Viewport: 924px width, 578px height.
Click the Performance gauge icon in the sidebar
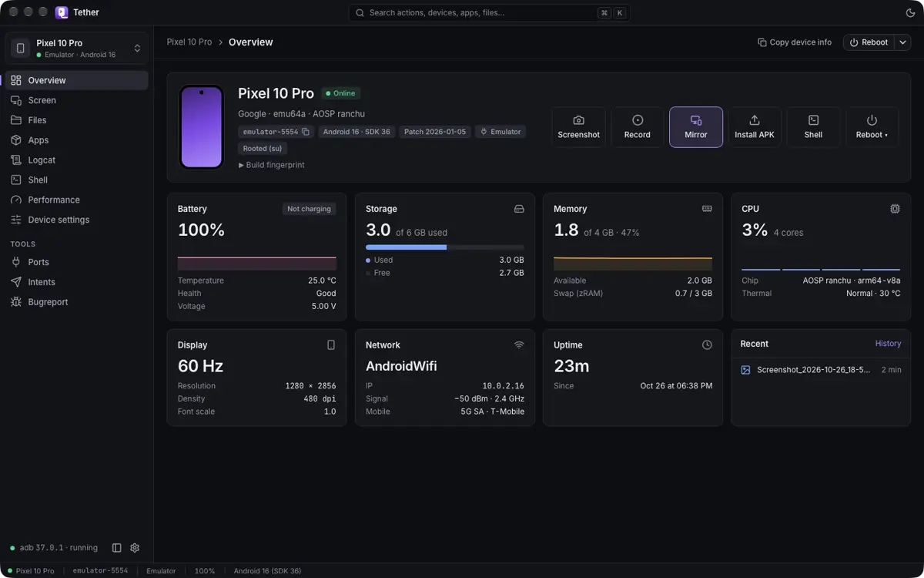coord(16,200)
